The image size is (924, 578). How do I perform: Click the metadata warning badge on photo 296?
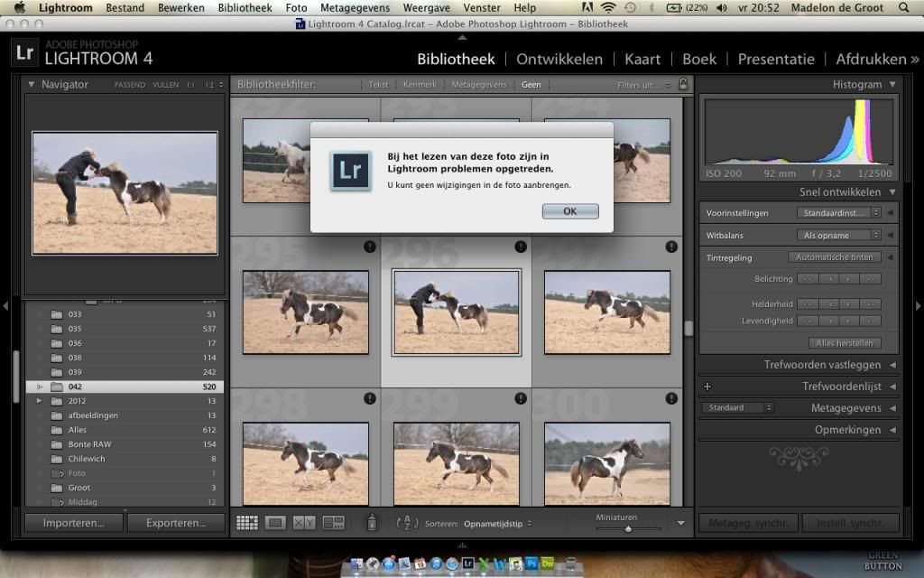click(521, 247)
